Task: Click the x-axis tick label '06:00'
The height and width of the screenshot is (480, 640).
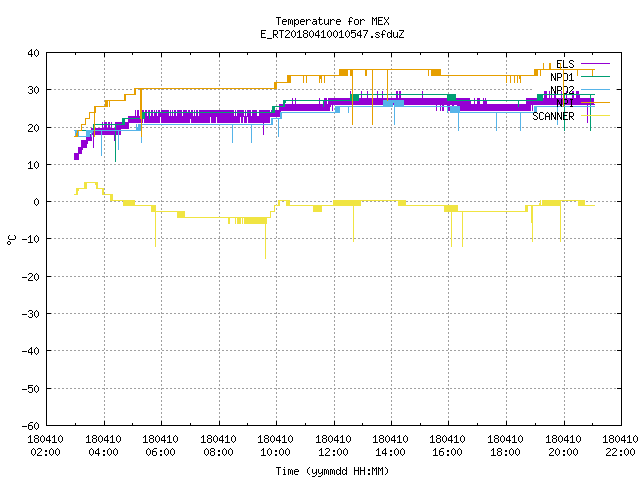Action: pyautogui.click(x=160, y=452)
